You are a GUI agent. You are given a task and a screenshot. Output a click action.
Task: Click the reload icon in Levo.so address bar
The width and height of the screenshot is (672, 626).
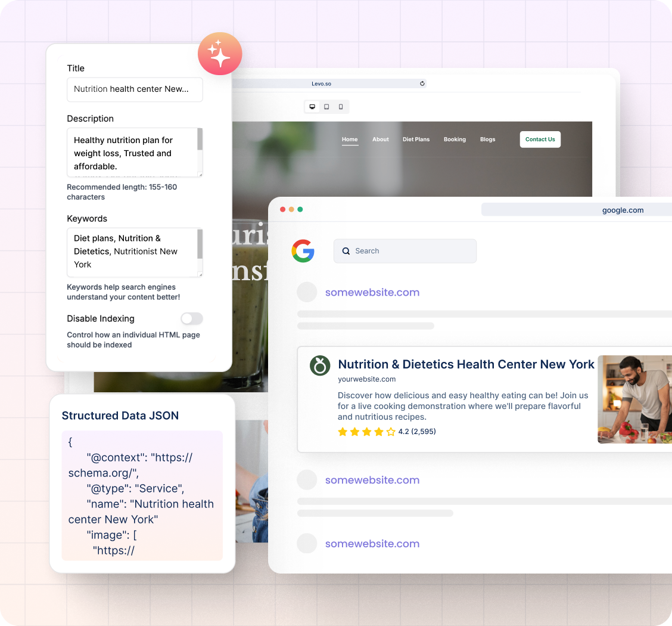pos(422,84)
